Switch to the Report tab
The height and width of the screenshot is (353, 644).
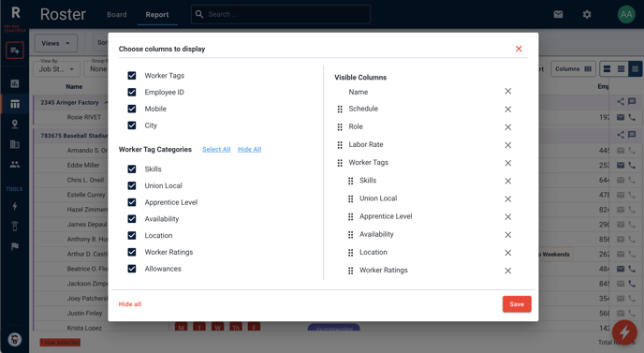pos(157,14)
